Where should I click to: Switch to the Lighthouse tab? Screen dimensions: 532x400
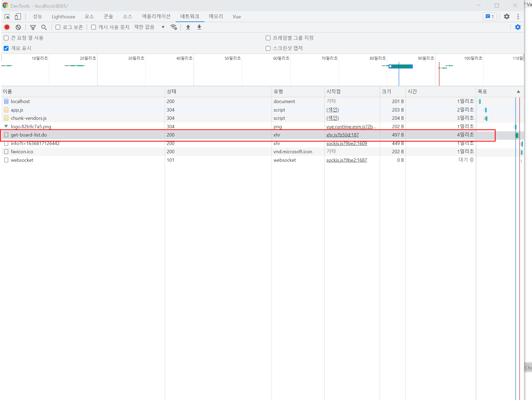[x=63, y=16]
